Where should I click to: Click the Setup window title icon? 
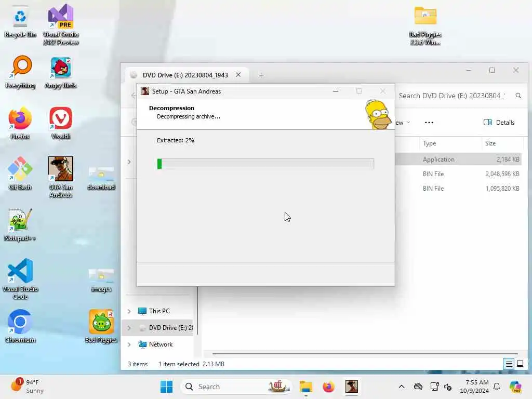tap(145, 91)
